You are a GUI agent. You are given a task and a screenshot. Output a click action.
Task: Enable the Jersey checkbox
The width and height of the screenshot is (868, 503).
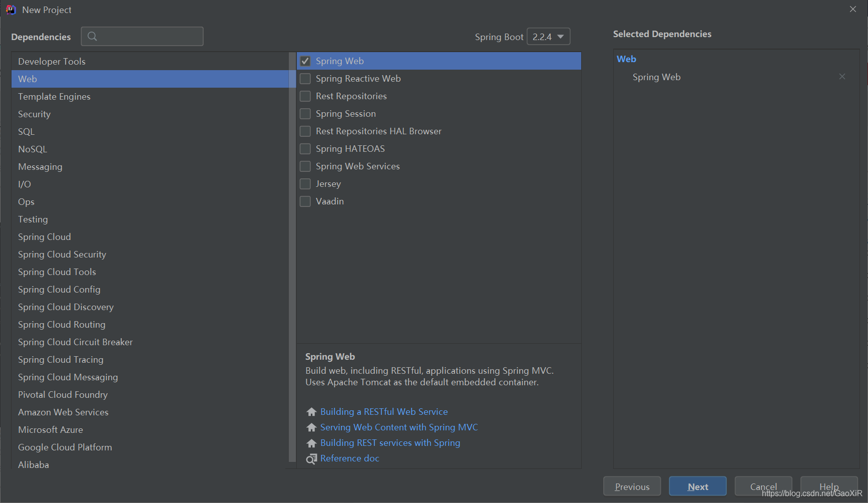305,184
